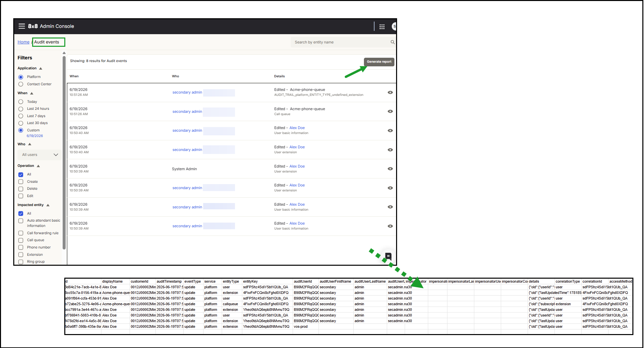Toggle the All operations checkbox

point(21,174)
